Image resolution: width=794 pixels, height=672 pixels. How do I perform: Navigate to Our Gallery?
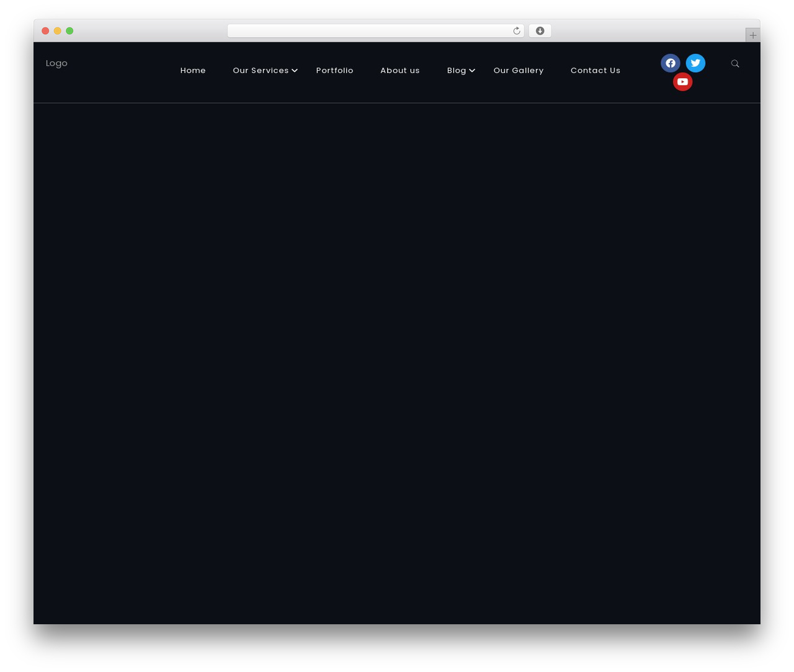[x=519, y=71]
